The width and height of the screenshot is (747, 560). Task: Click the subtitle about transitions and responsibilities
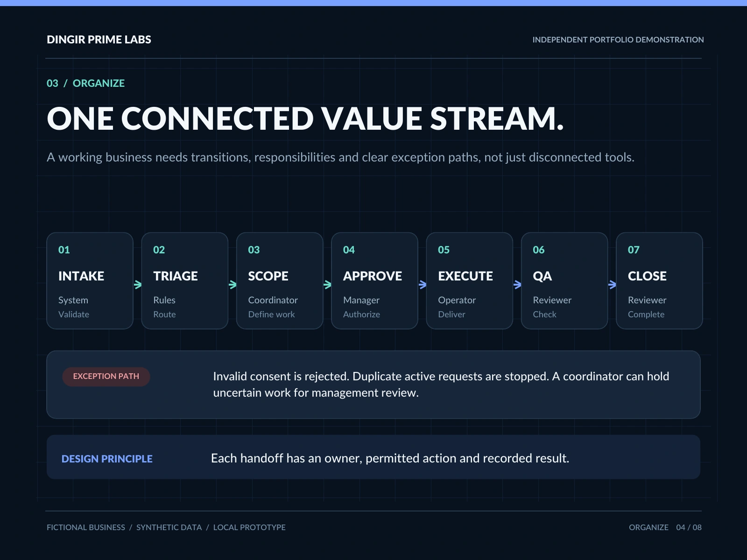point(340,157)
